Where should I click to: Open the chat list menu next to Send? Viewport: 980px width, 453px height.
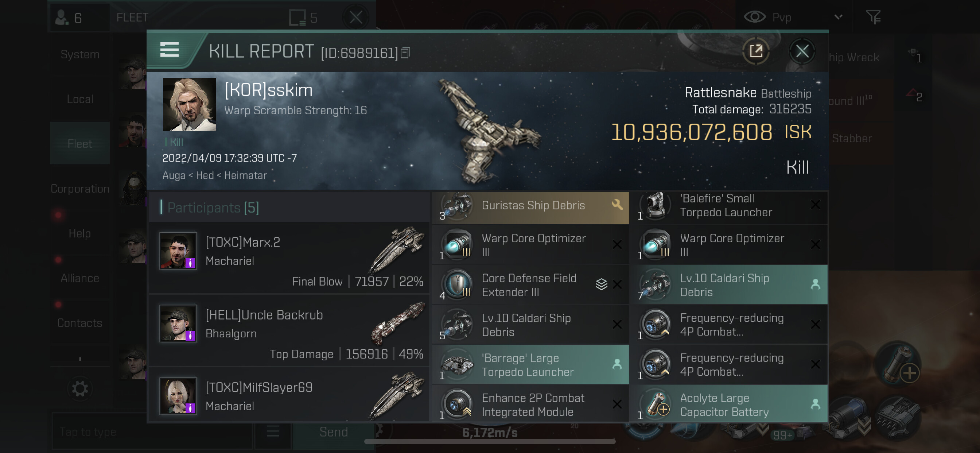point(273,432)
